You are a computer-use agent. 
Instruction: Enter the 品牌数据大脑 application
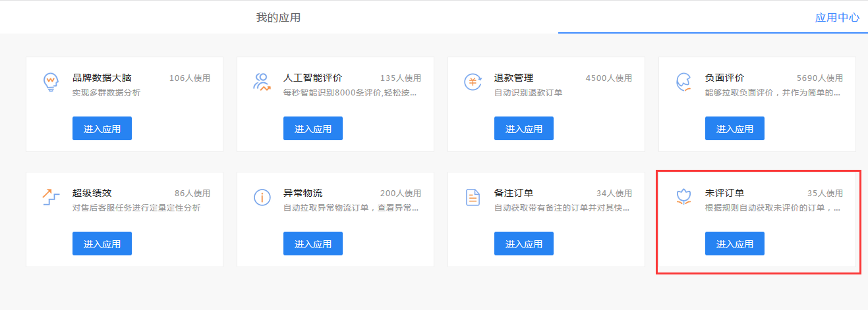coord(102,129)
